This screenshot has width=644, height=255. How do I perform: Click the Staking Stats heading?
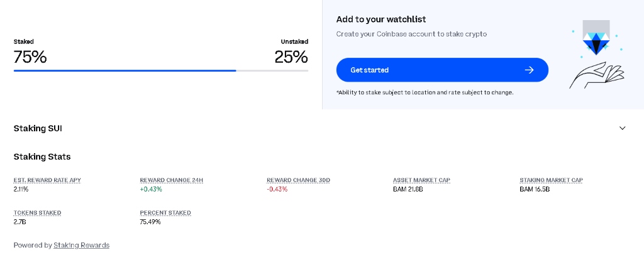(x=42, y=156)
